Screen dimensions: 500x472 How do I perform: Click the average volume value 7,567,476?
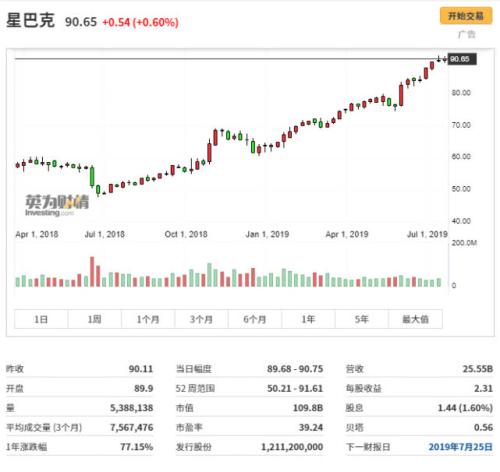pyautogui.click(x=132, y=427)
